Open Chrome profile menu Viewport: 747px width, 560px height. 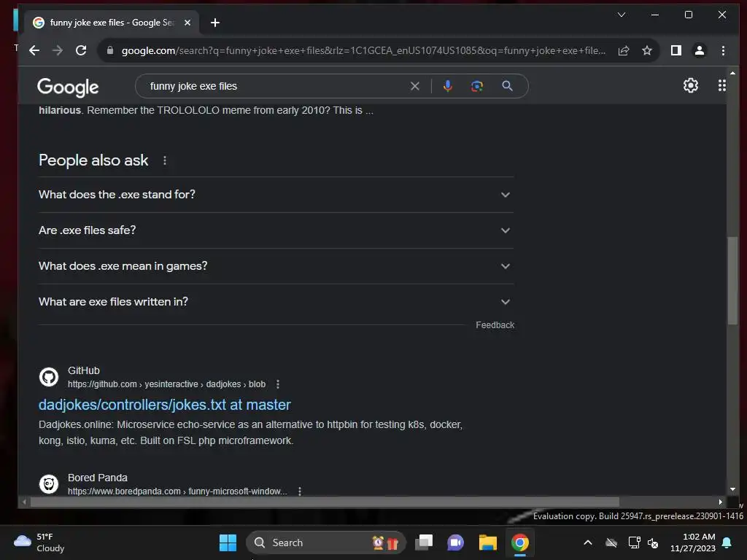[700, 50]
